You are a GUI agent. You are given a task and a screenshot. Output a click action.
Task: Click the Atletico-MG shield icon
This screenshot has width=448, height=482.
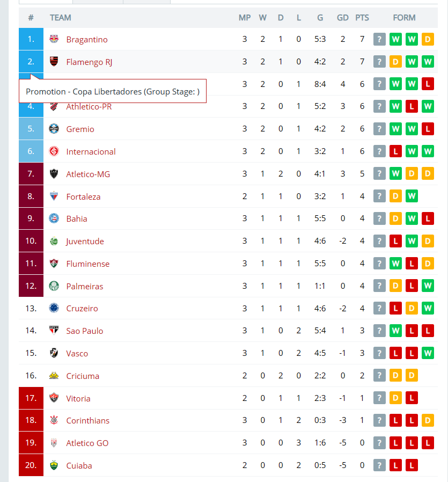click(54, 174)
